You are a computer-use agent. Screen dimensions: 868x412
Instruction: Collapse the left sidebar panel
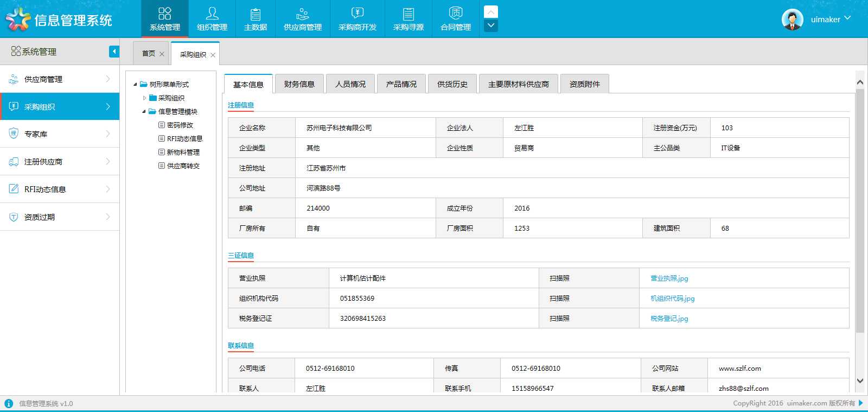tap(114, 52)
